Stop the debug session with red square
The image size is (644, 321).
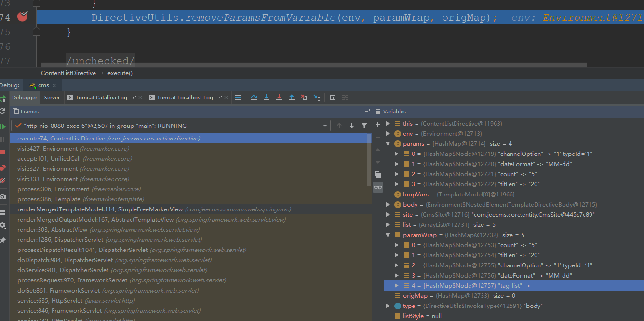[x=3, y=152]
